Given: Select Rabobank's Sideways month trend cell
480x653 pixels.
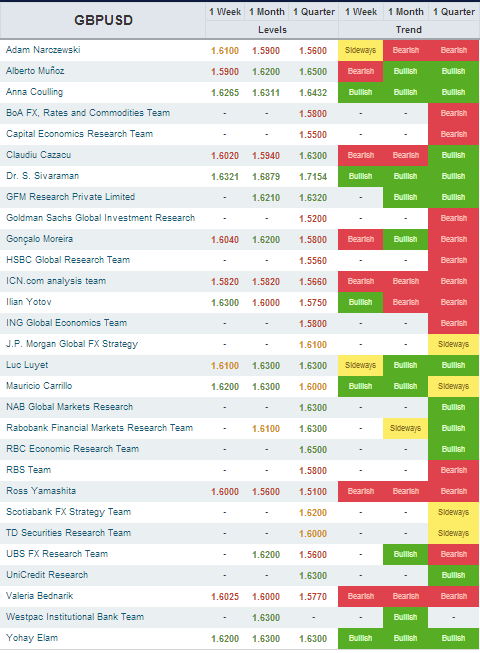Looking at the screenshot, I should [x=405, y=428].
